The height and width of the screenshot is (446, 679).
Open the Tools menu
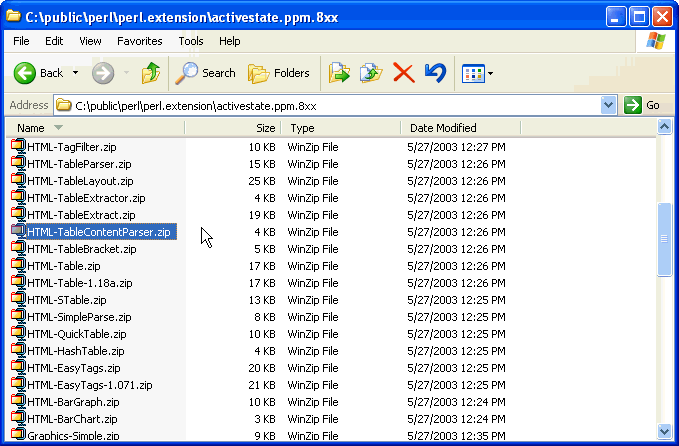pyautogui.click(x=190, y=41)
